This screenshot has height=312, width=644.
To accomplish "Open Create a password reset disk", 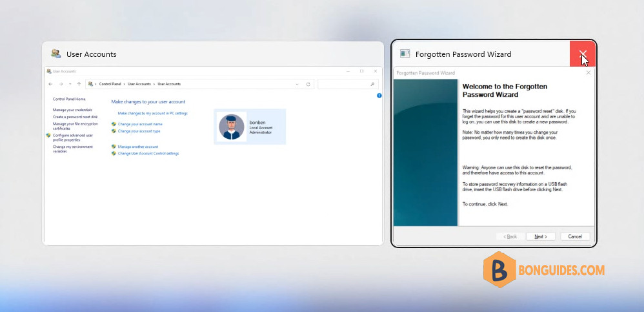I will pos(75,117).
